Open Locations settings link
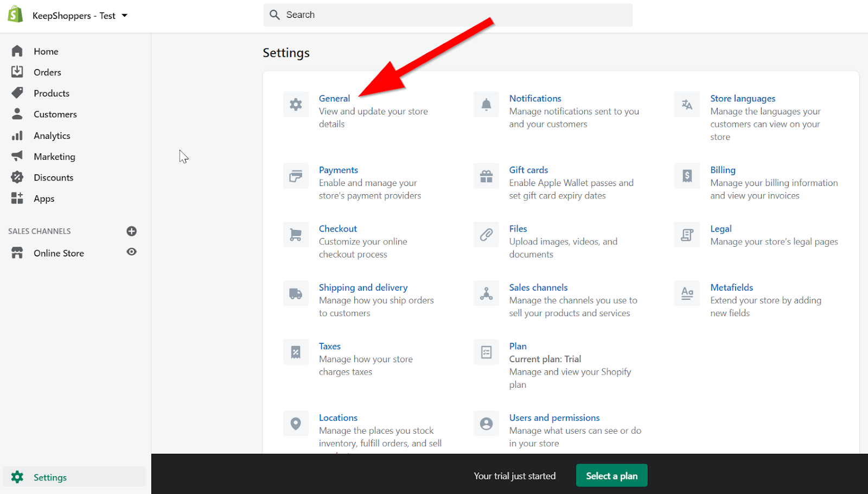 click(338, 418)
